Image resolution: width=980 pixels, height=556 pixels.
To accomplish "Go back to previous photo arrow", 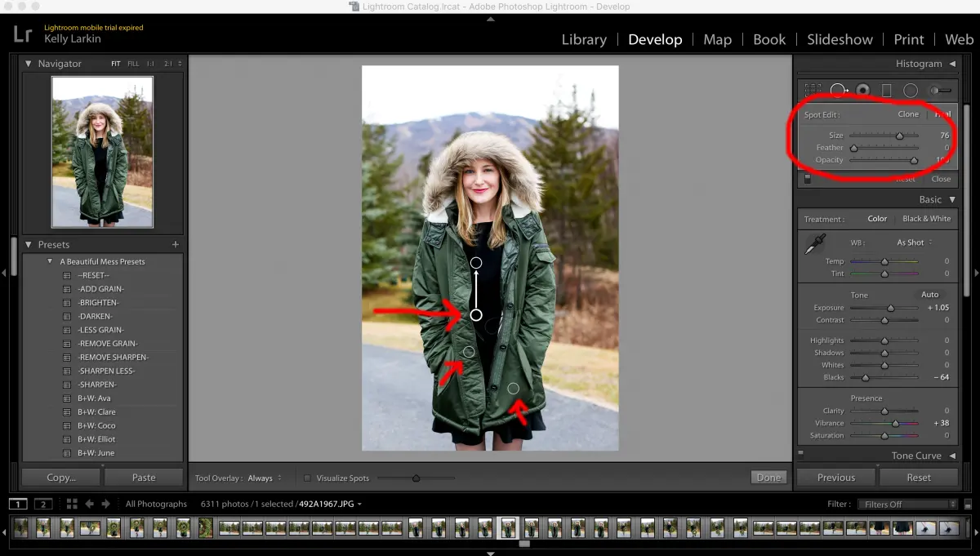I will pos(90,504).
